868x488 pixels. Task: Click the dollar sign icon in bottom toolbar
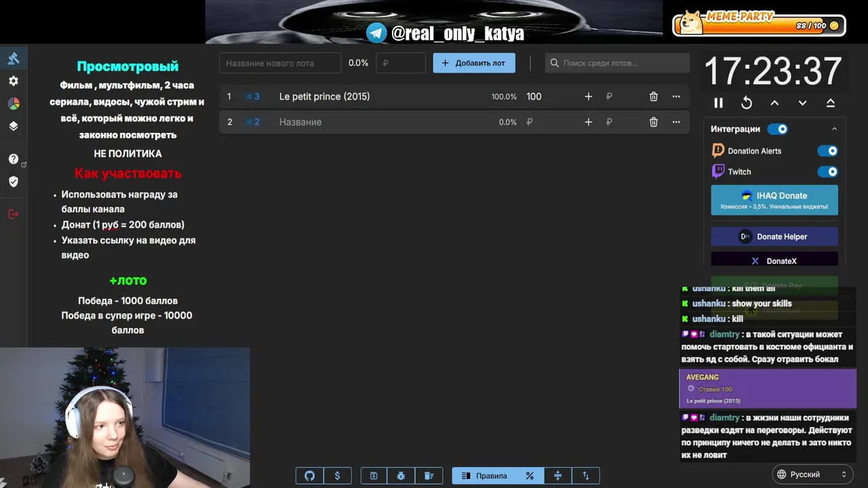(x=338, y=476)
